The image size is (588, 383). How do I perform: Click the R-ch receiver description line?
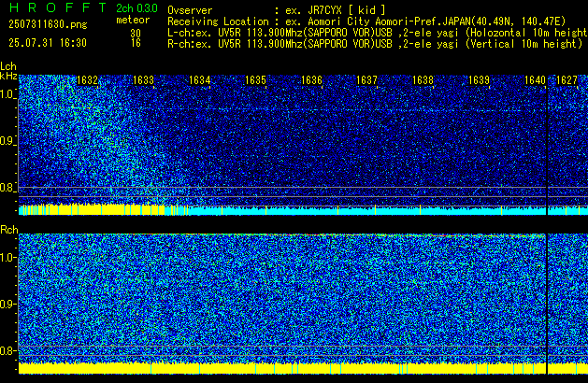click(x=375, y=44)
